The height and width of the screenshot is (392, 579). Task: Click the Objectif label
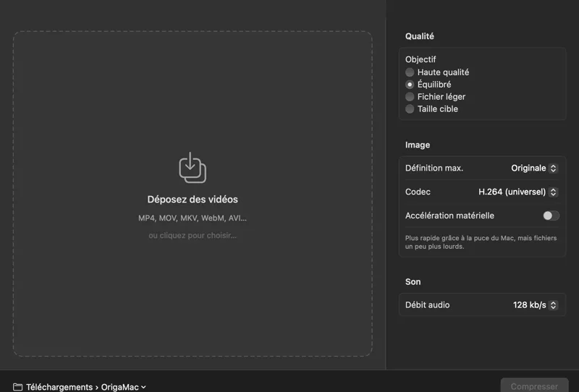click(420, 59)
